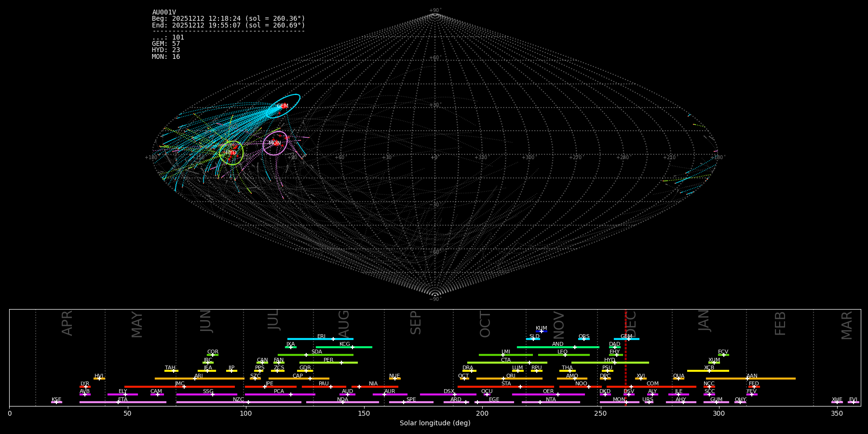Select the PCA shower bar
Image resolution: width=868 pixels, height=434 pixels.
[x=280, y=394]
